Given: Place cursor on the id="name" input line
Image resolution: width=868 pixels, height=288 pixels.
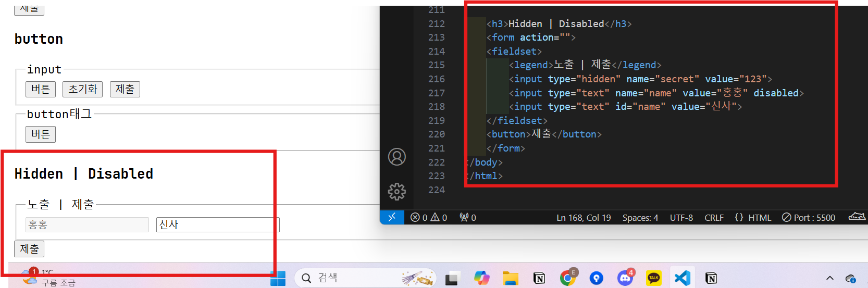Looking at the screenshot, I should (625, 107).
